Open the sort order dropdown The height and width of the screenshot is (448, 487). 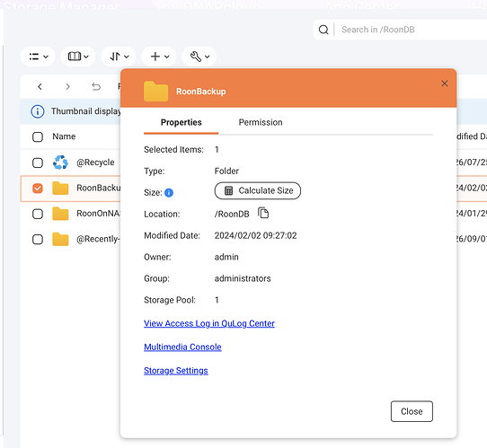click(119, 57)
